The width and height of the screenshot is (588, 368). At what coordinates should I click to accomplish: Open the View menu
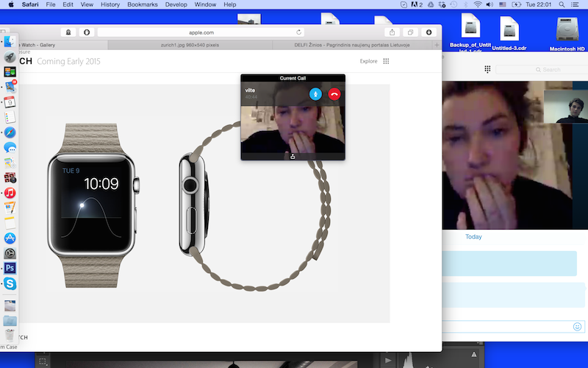pyautogui.click(x=87, y=4)
